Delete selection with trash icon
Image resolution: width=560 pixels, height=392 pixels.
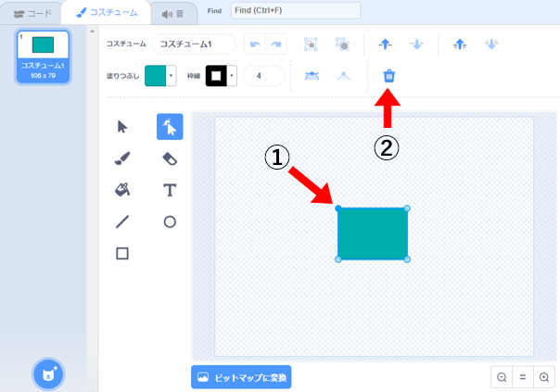[388, 76]
